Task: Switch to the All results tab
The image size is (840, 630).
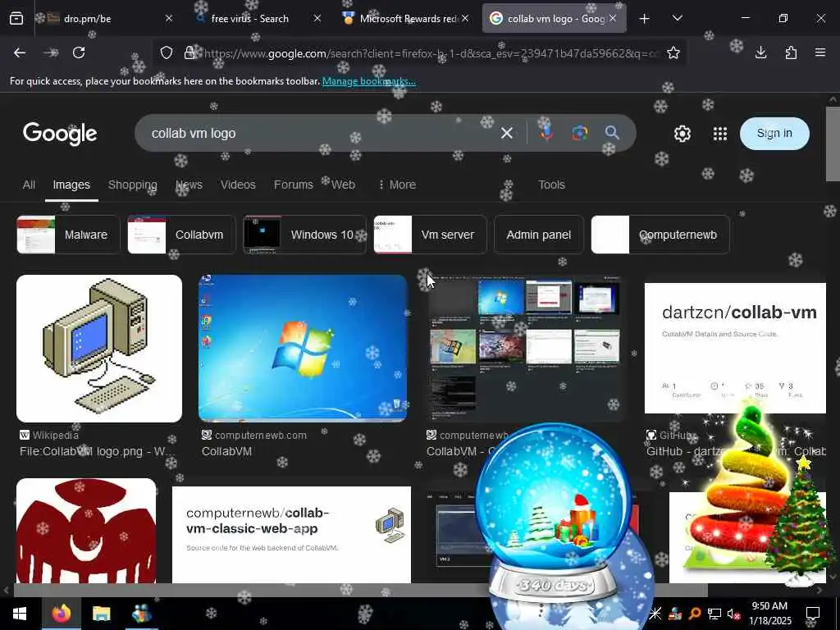Action: [29, 185]
